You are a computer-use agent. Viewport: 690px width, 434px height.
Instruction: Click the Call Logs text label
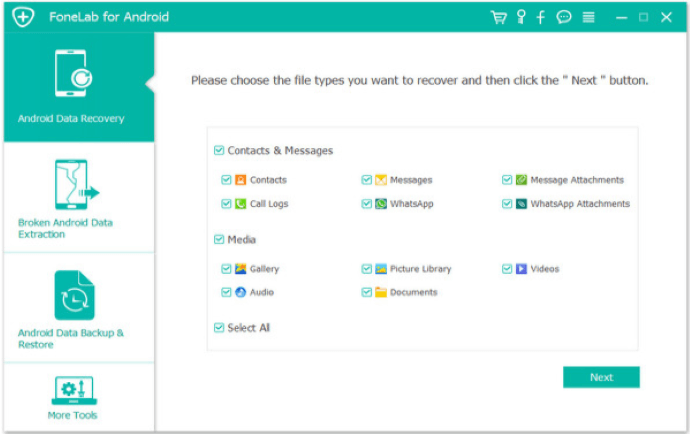[x=269, y=203]
